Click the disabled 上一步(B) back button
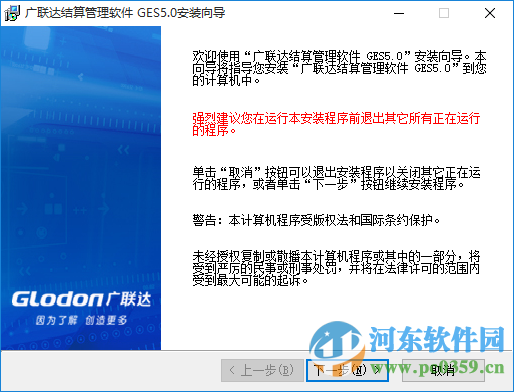The image size is (514, 392). (262, 370)
